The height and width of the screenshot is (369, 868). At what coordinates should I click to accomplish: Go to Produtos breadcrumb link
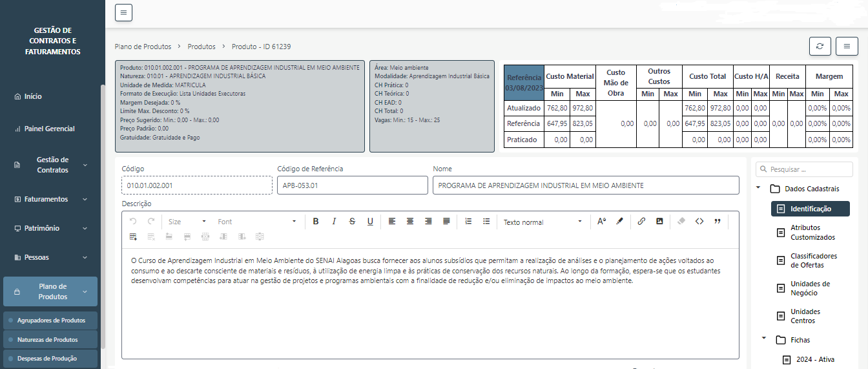point(201,47)
